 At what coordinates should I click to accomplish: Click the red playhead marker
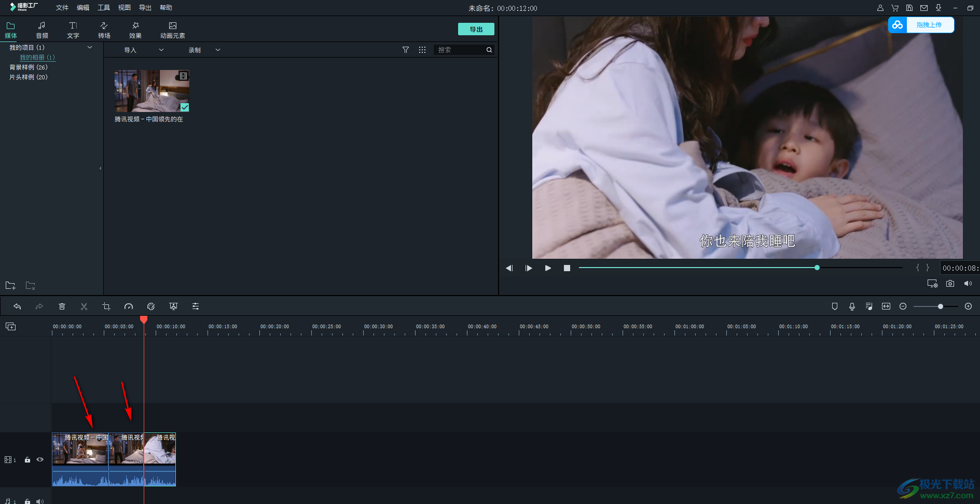point(144,319)
